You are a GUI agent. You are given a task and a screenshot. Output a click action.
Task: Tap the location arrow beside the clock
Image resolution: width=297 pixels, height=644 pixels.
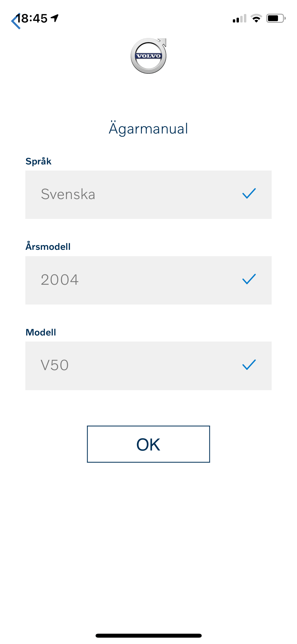click(x=55, y=18)
